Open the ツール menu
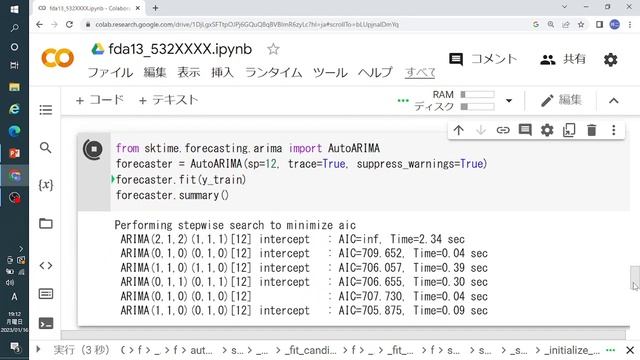 point(330,73)
